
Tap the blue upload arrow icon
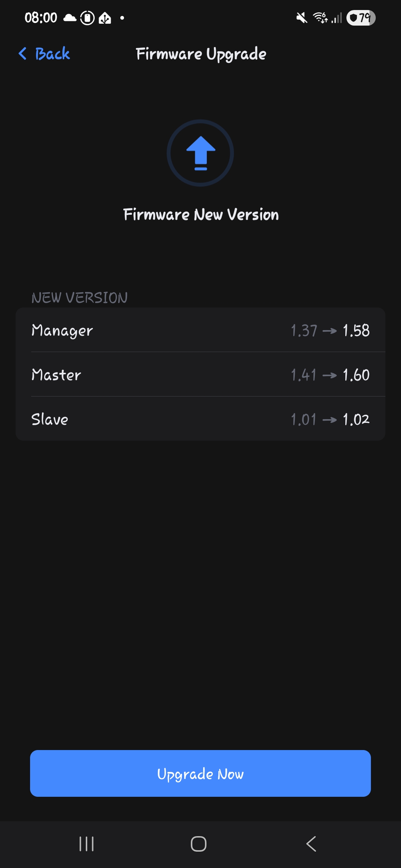point(200,153)
